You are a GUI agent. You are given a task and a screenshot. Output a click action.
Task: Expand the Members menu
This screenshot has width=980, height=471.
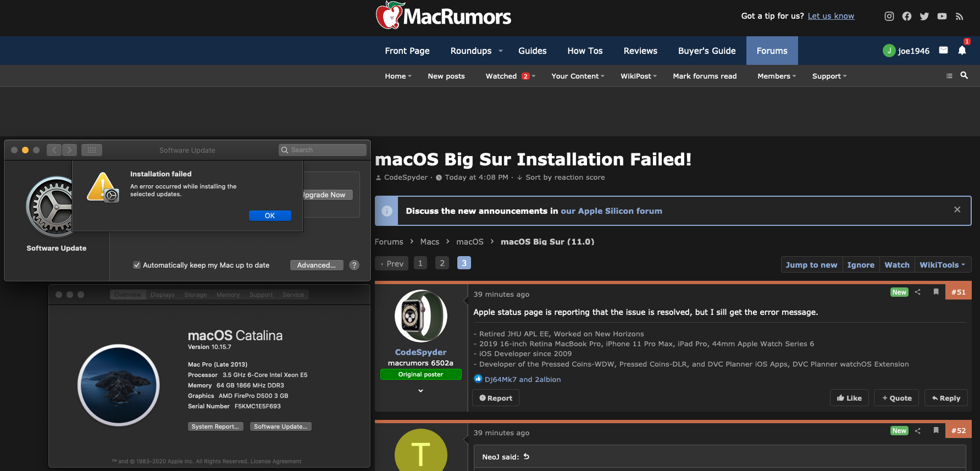point(777,76)
